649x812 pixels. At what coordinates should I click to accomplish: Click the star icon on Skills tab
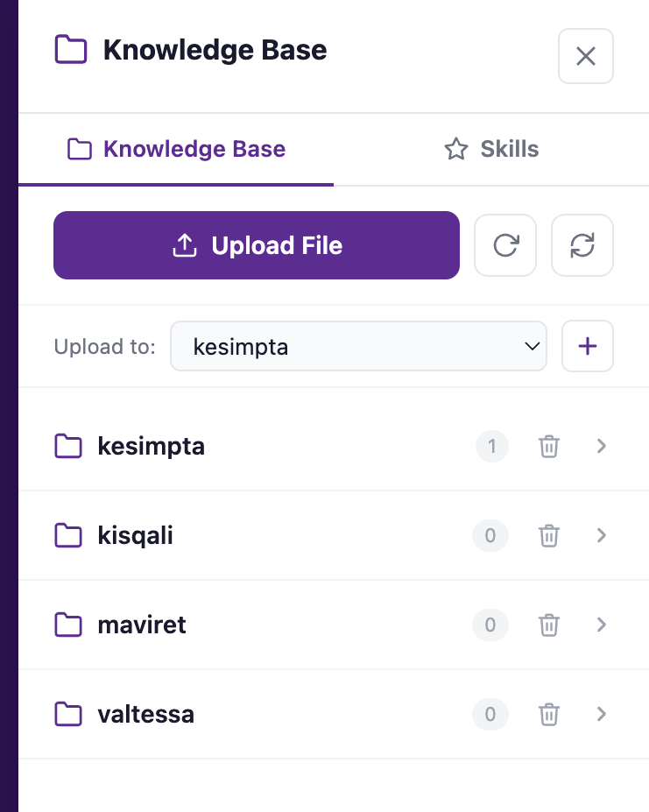(456, 149)
